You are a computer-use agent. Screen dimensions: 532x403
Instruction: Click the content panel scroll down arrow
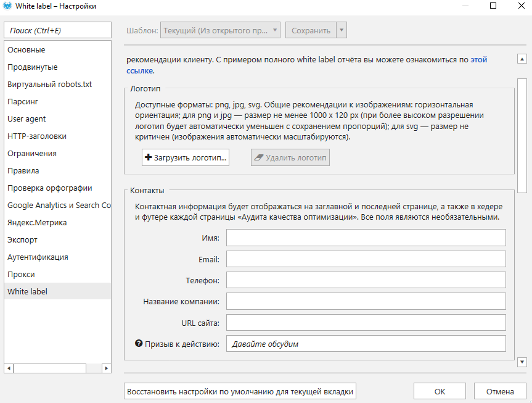point(522,362)
